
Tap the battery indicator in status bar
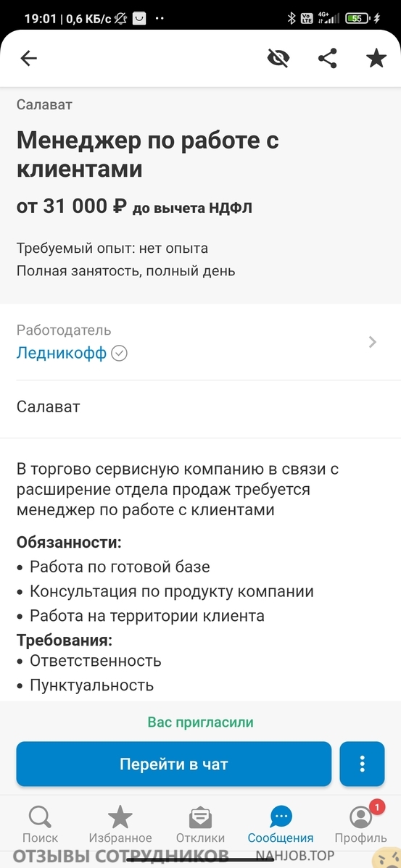point(357,18)
